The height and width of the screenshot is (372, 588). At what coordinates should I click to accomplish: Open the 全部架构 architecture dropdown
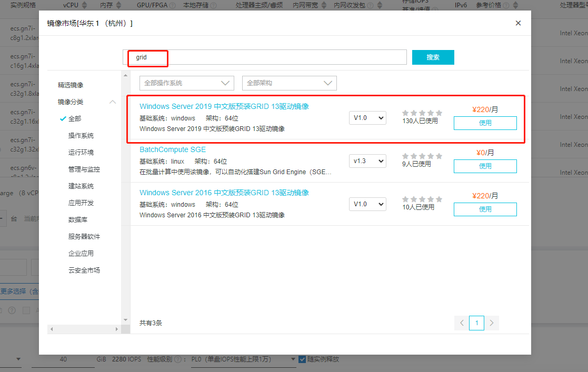tap(289, 83)
